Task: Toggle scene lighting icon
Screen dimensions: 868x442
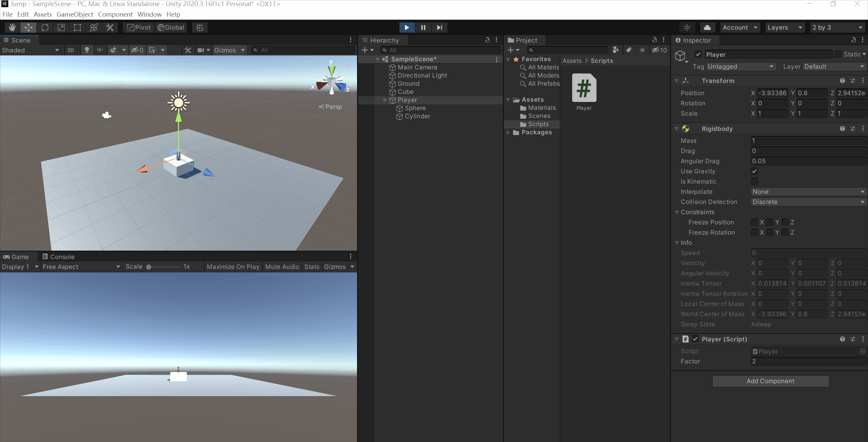Action: (87, 50)
